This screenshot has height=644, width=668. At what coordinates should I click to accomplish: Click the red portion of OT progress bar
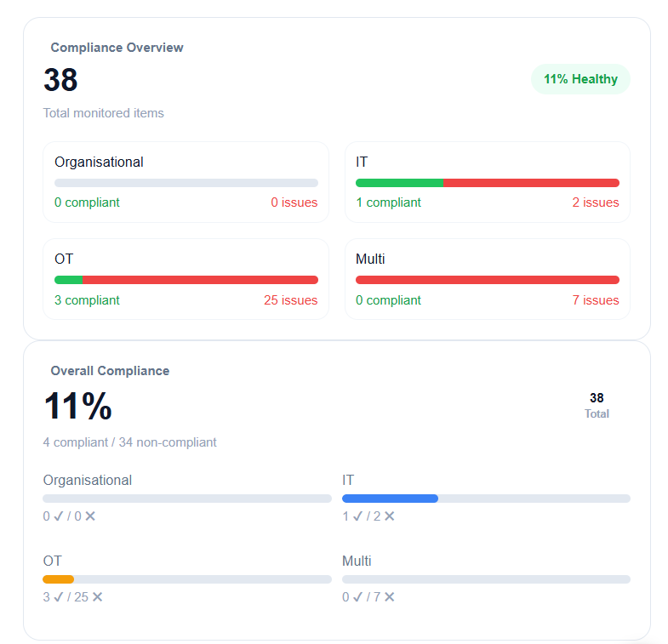click(x=200, y=280)
